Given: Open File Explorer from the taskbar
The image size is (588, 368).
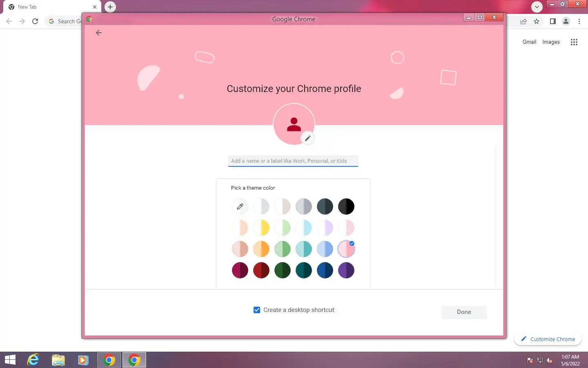Looking at the screenshot, I should [58, 360].
